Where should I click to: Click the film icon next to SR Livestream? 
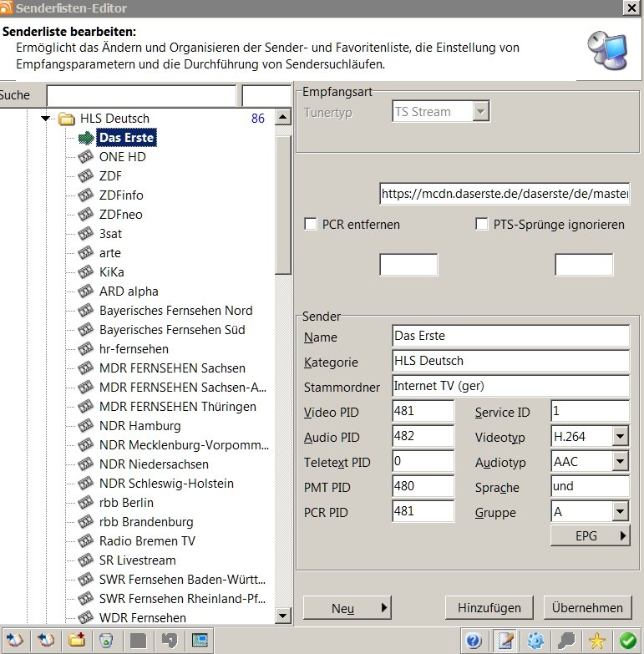pyautogui.click(x=85, y=560)
